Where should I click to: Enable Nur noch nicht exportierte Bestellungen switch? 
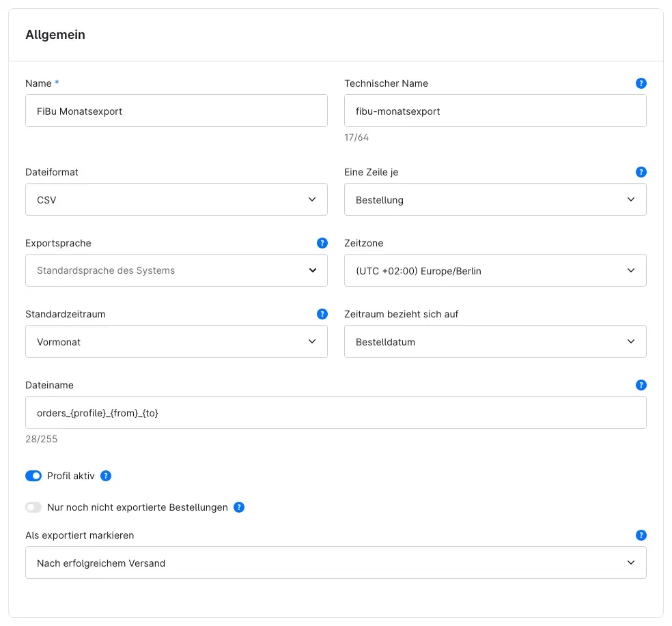pos(33,507)
